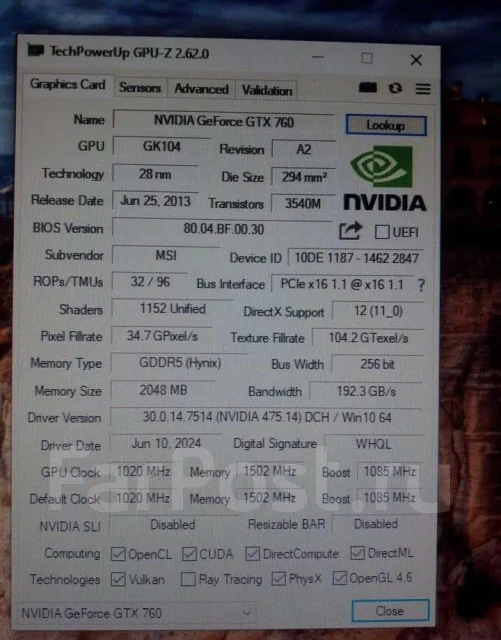Toggle the UEFI checkbox
Viewport: 501px width, 640px height.
point(382,232)
